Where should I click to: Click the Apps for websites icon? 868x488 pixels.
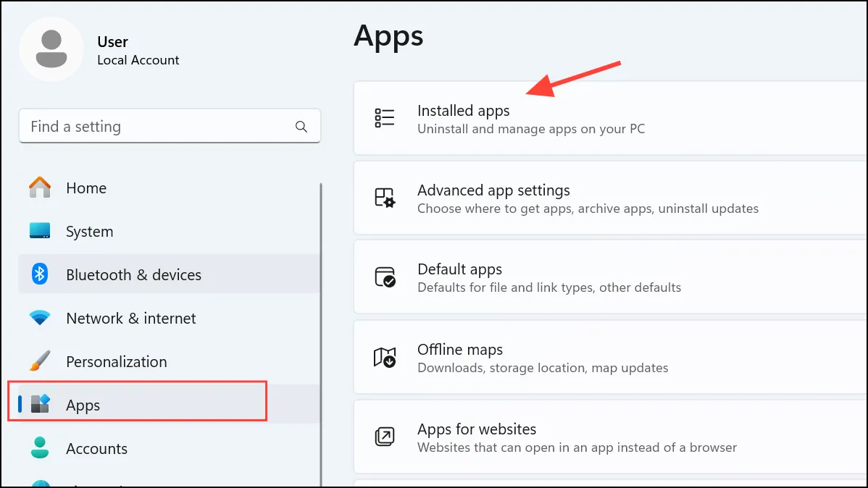pyautogui.click(x=385, y=437)
